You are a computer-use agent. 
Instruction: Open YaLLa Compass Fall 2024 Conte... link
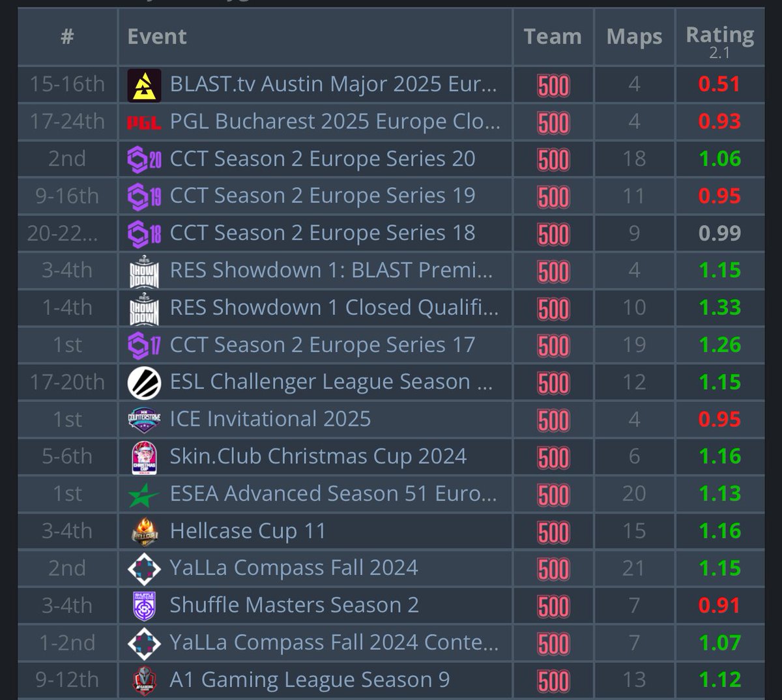[334, 643]
